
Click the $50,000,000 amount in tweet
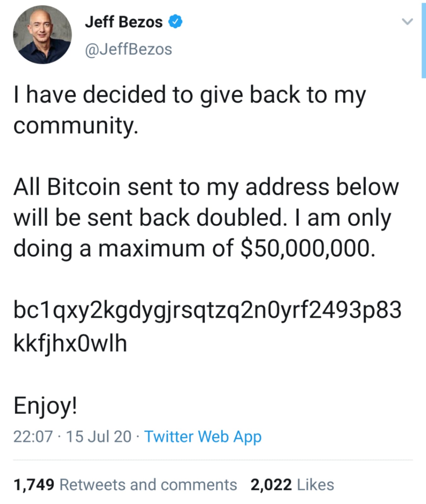pyautogui.click(x=308, y=248)
